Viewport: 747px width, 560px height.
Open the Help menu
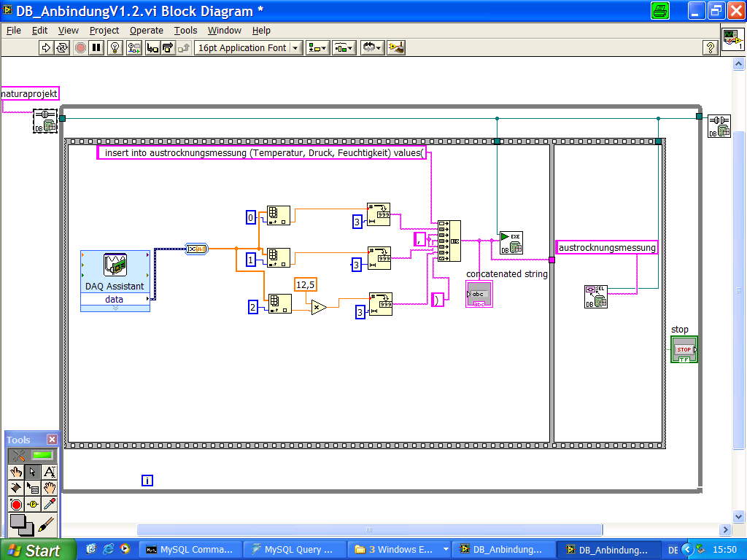pos(261,31)
